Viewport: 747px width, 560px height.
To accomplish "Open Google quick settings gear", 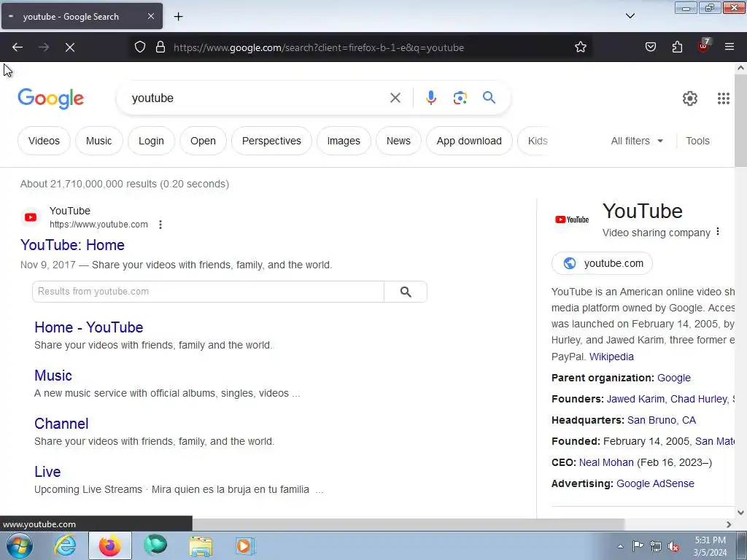I will [690, 98].
